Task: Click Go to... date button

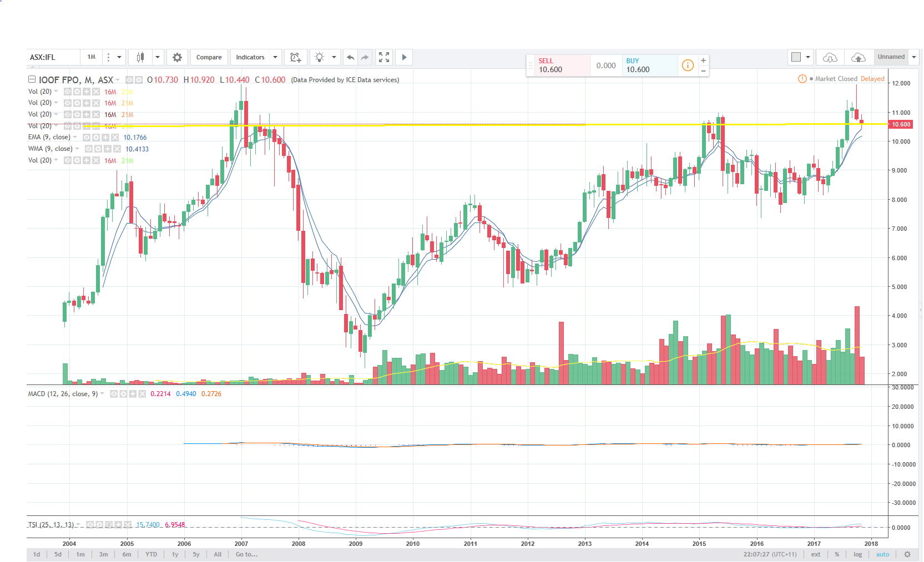Action: point(246,554)
